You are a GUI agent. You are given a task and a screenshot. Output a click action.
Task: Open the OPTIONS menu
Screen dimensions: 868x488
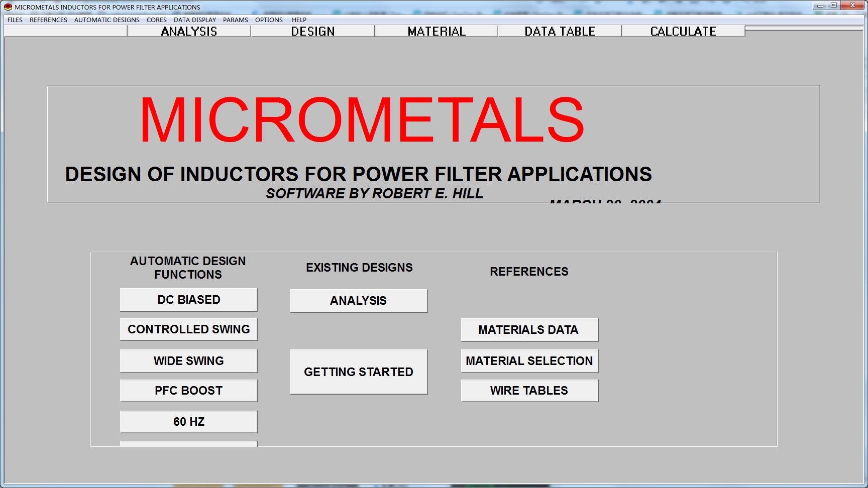(269, 20)
